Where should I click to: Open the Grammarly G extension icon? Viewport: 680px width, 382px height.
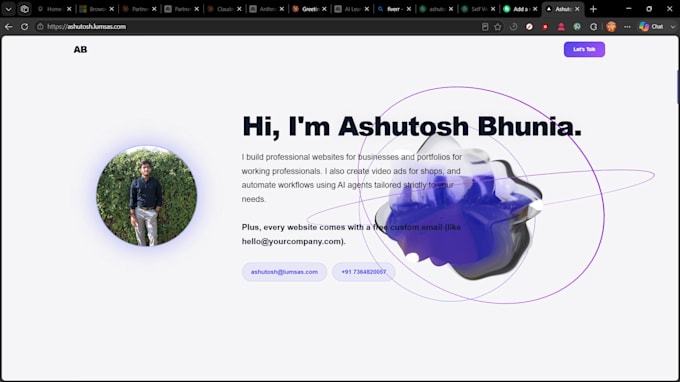pos(593,26)
